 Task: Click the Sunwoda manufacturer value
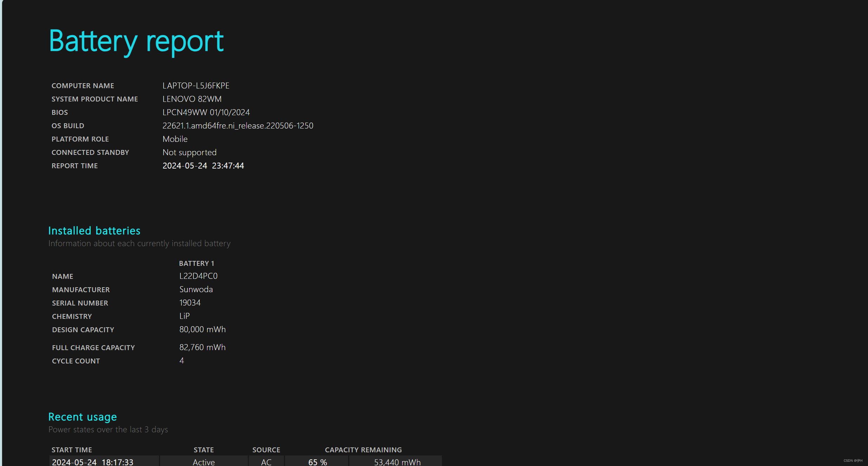point(196,289)
